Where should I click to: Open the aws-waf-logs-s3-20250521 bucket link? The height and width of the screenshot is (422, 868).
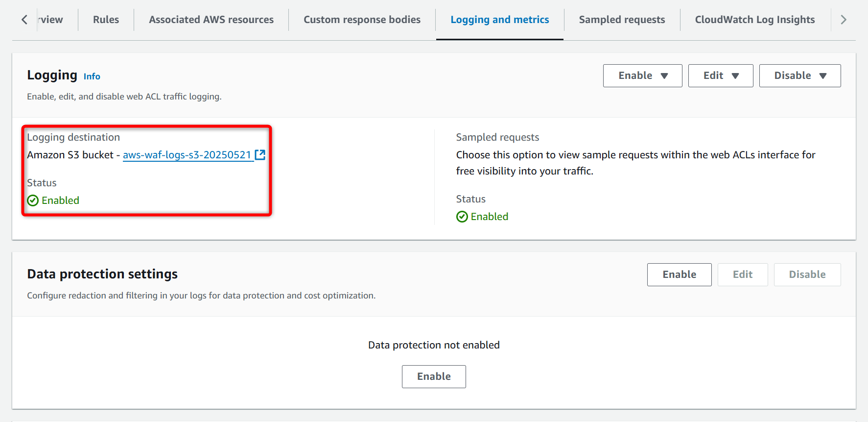[187, 155]
